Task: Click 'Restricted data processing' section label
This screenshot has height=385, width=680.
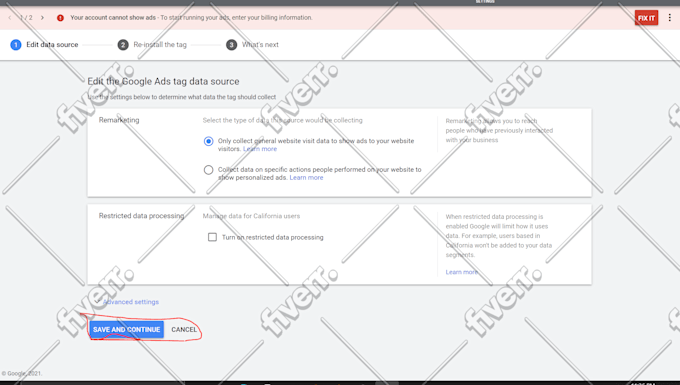Action: tap(141, 216)
